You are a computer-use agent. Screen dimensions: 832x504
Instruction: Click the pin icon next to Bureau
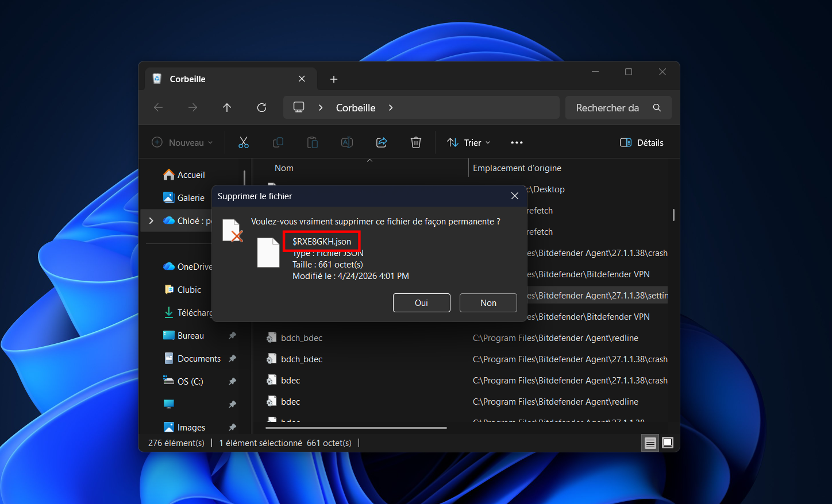coord(232,335)
